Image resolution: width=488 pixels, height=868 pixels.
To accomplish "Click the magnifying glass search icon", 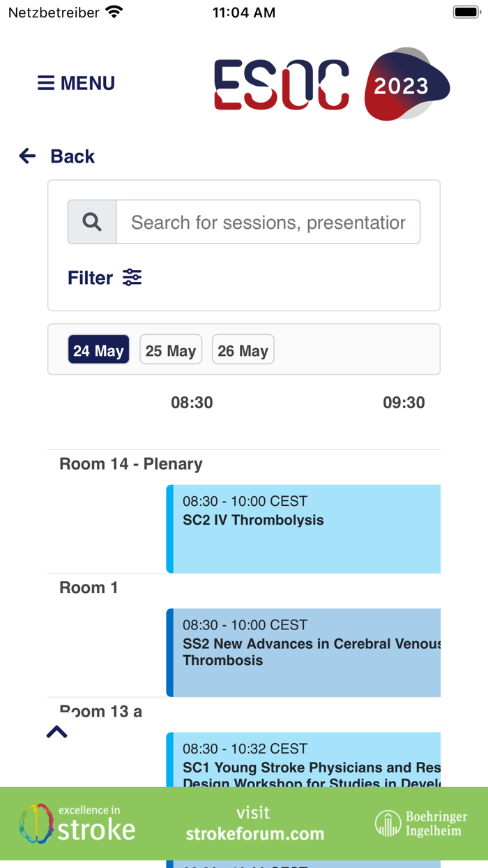I will click(92, 223).
